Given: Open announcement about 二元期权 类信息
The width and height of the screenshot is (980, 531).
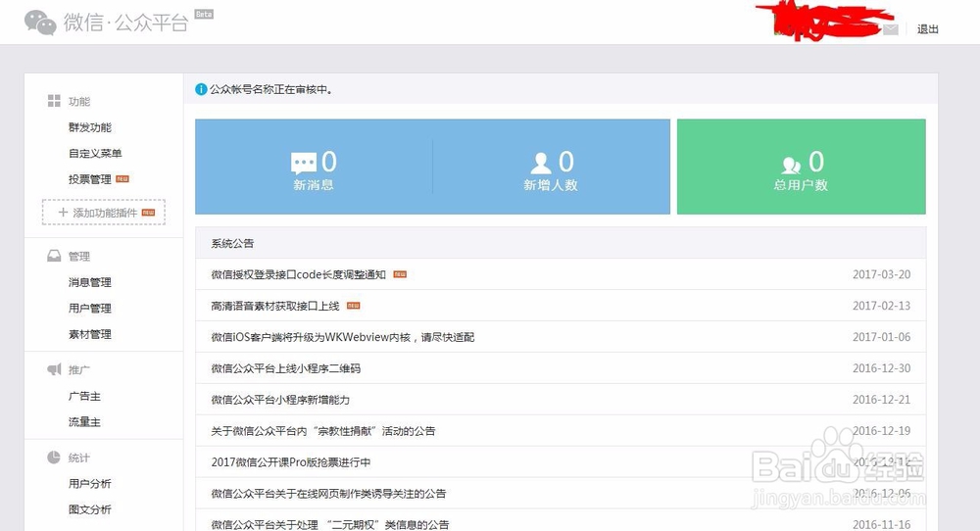Looking at the screenshot, I should click(330, 524).
